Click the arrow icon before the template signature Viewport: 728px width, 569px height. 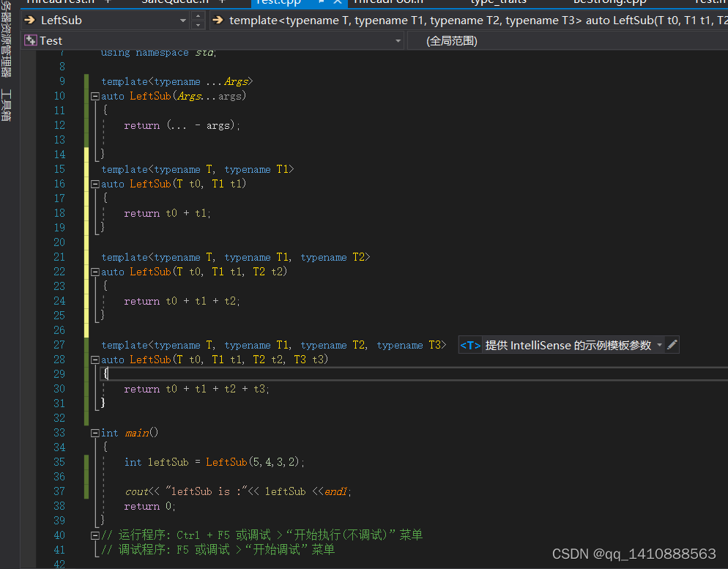pos(218,20)
